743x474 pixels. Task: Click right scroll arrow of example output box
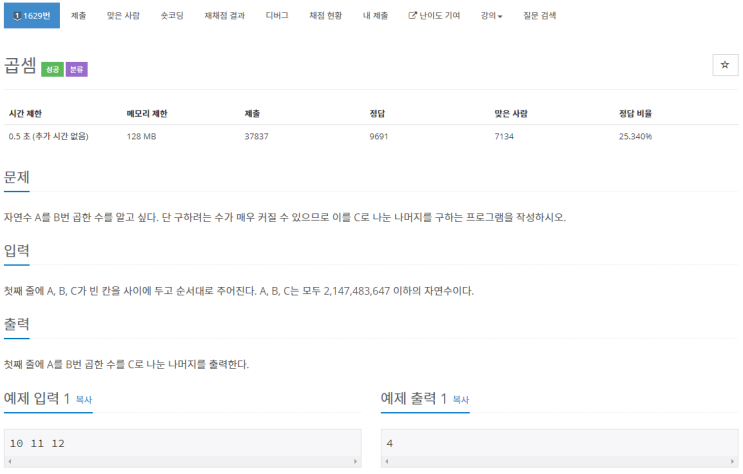(733, 461)
